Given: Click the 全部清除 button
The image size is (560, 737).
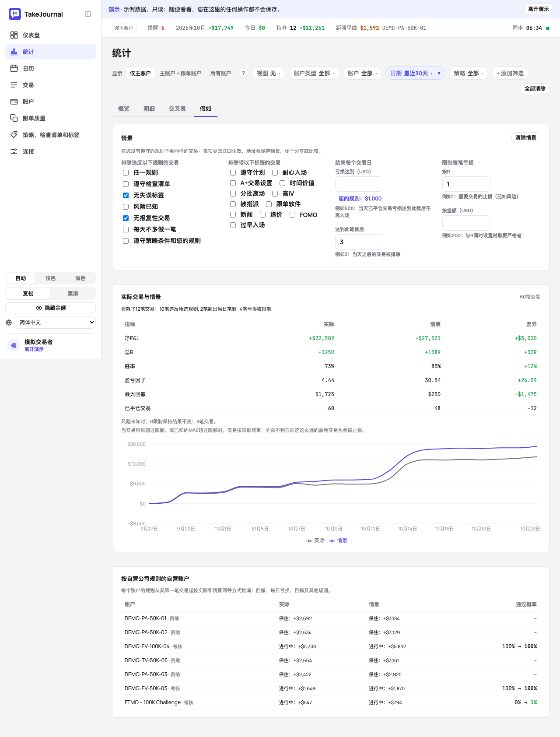Looking at the screenshot, I should (535, 89).
